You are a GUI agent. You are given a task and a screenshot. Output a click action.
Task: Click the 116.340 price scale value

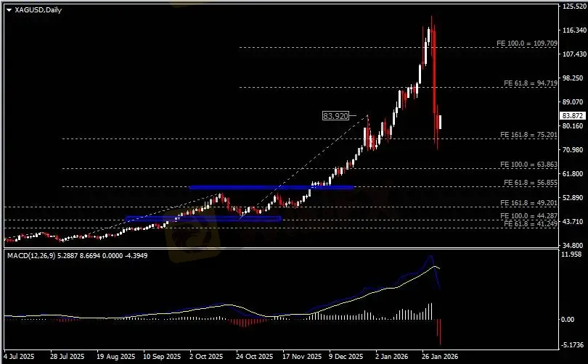(573, 30)
